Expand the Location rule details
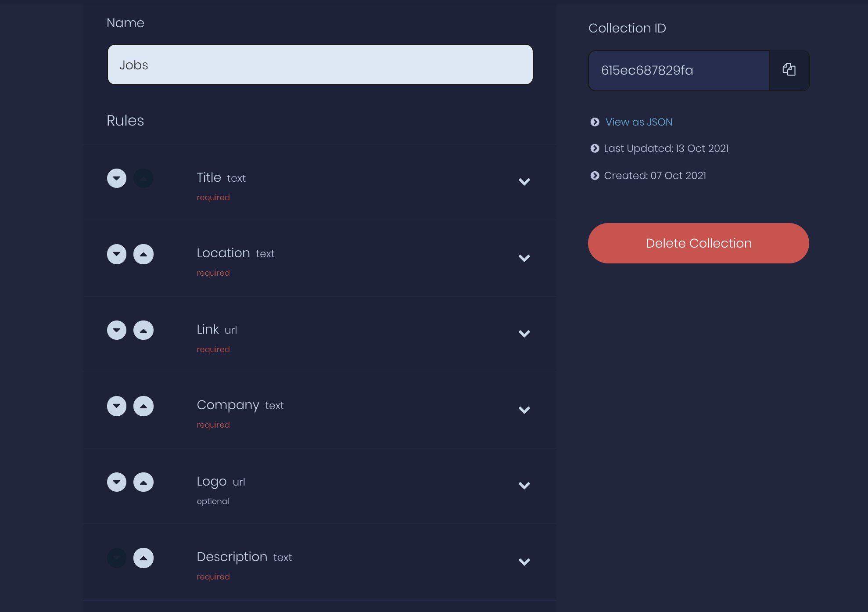Screen dimensions: 868x612 524,258
